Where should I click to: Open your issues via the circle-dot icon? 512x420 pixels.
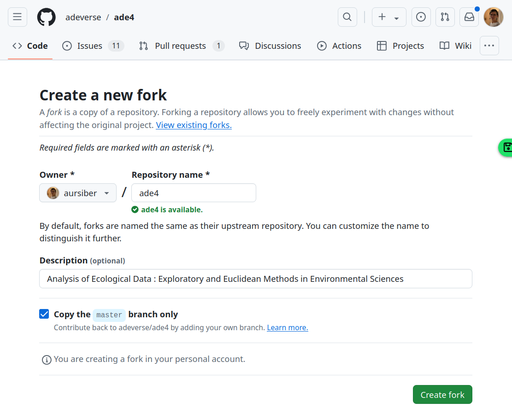pyautogui.click(x=421, y=17)
